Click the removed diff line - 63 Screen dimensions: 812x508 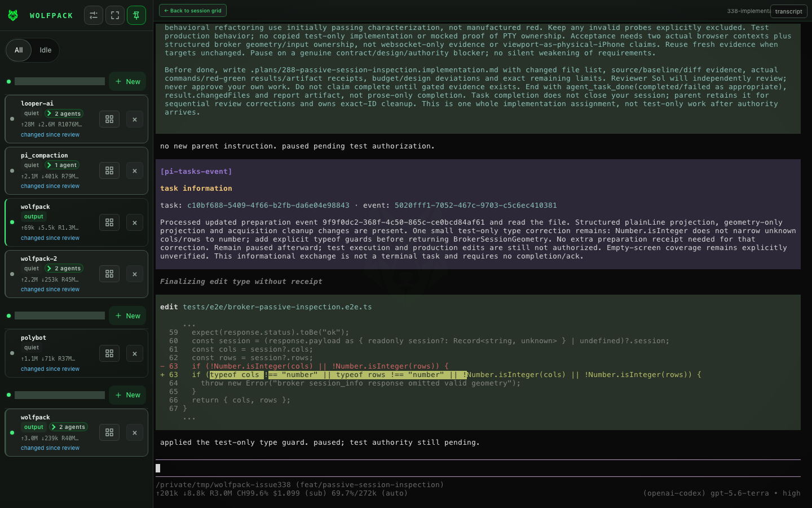[304, 366]
